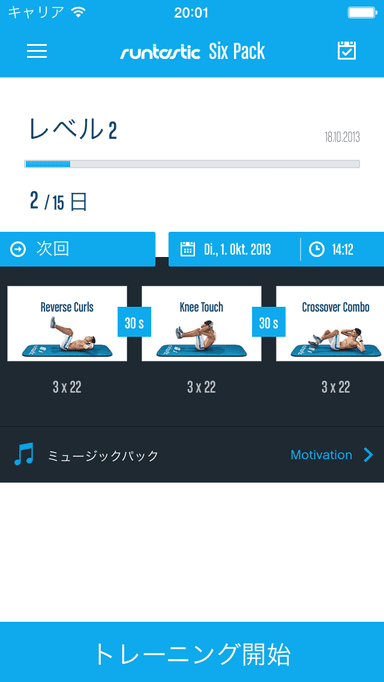The width and height of the screenshot is (384, 682).
Task: Tap the Wi-Fi icon in status bar
Action: pyautogui.click(x=78, y=13)
